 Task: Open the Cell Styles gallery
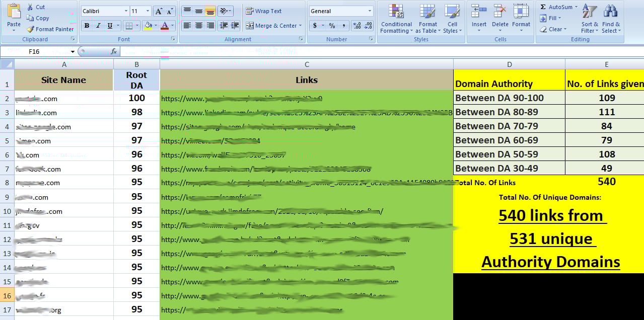pos(452,18)
